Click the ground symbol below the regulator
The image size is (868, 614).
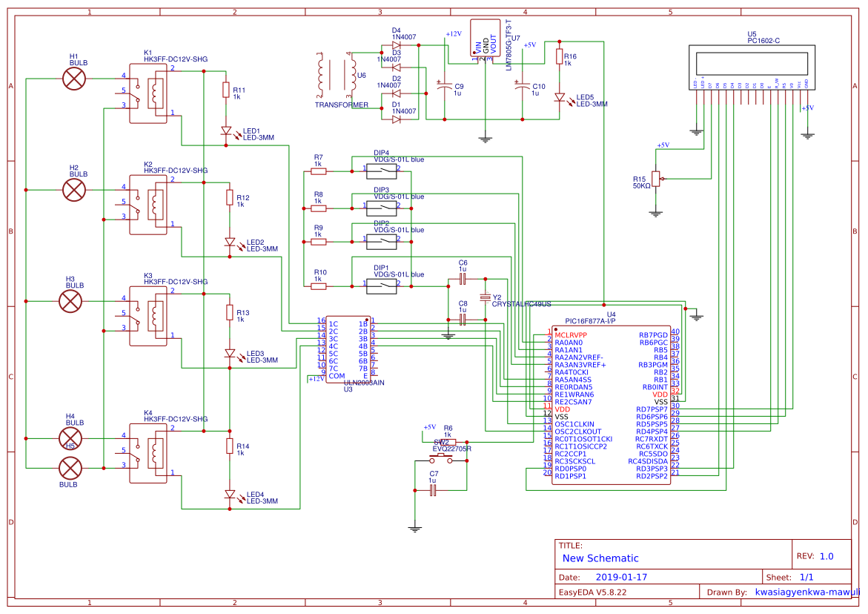(x=485, y=139)
